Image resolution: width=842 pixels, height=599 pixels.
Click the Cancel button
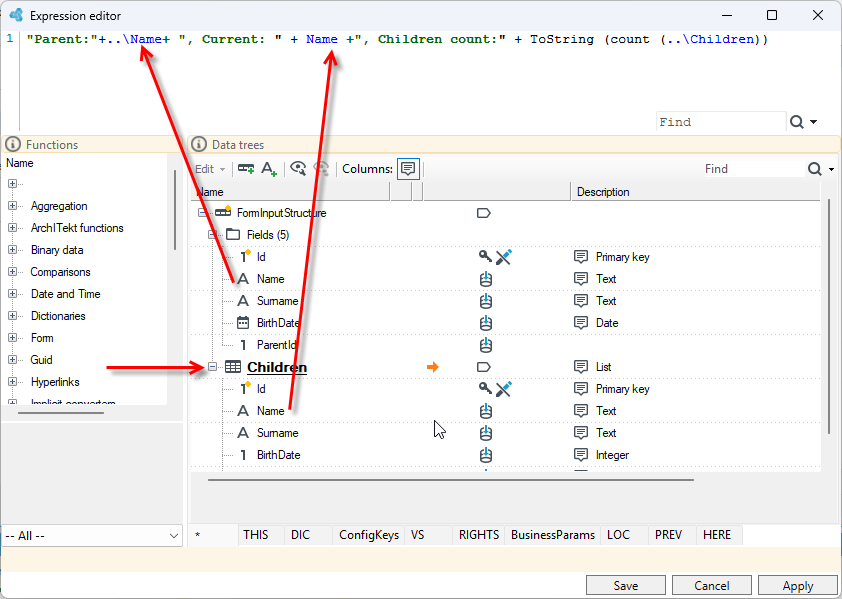[712, 586]
